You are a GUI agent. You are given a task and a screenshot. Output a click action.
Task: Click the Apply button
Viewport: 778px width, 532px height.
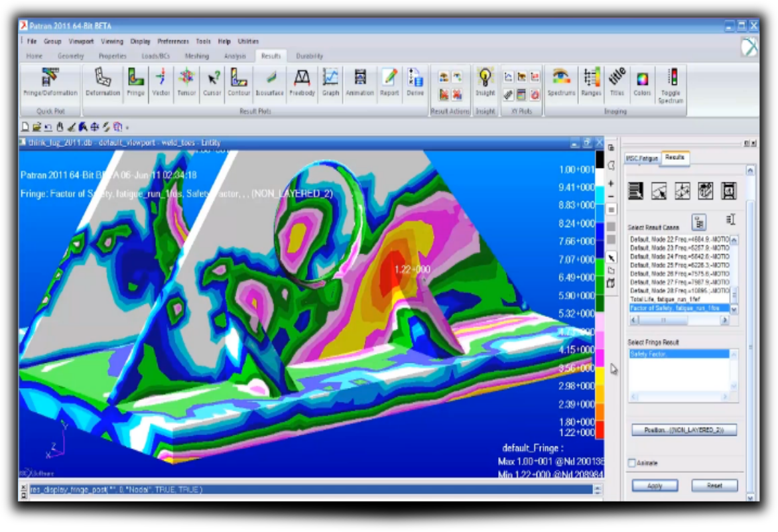(x=655, y=486)
